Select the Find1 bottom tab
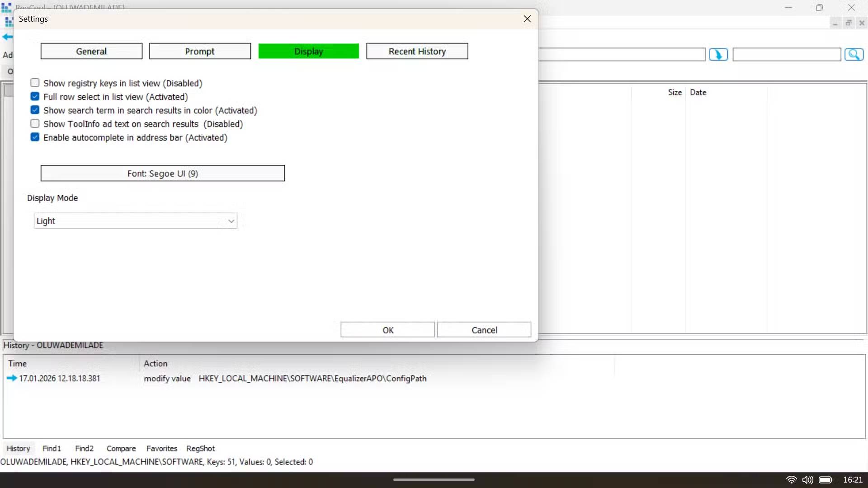Image resolution: width=868 pixels, height=488 pixels. [x=52, y=449]
